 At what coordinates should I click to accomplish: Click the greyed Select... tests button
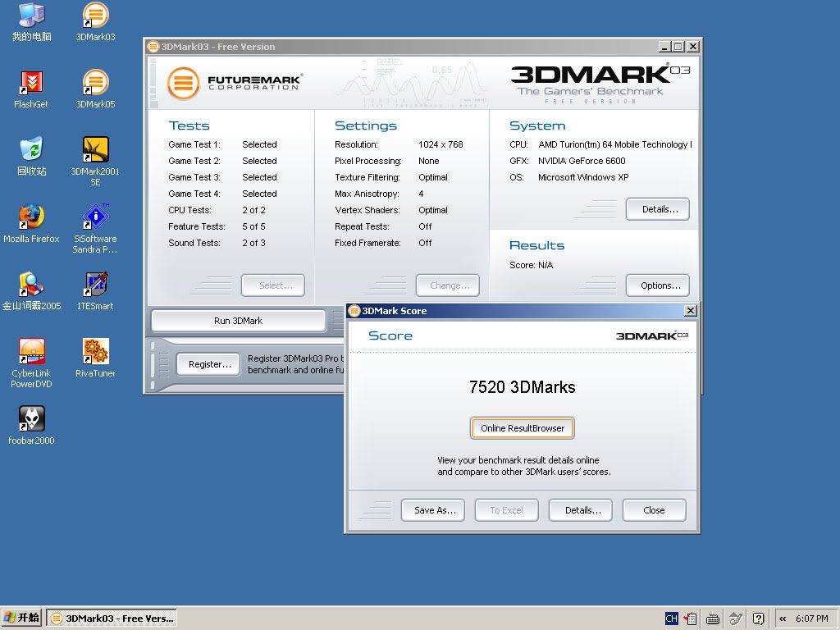pos(273,285)
